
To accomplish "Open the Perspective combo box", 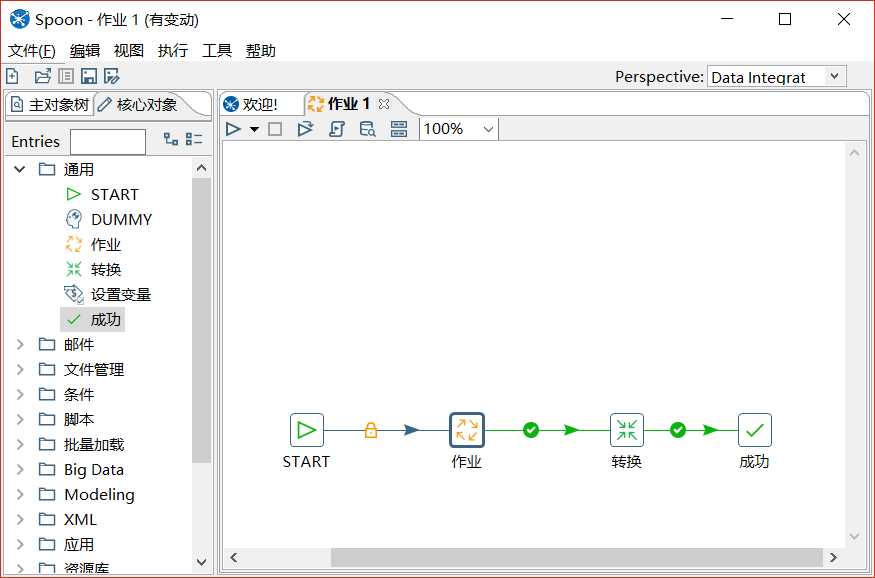I will 776,76.
